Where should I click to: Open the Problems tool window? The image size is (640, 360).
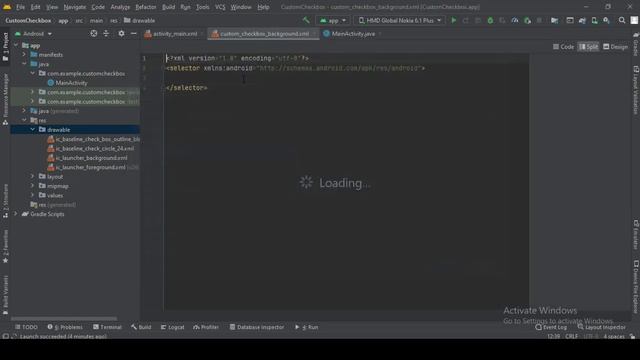click(x=65, y=327)
